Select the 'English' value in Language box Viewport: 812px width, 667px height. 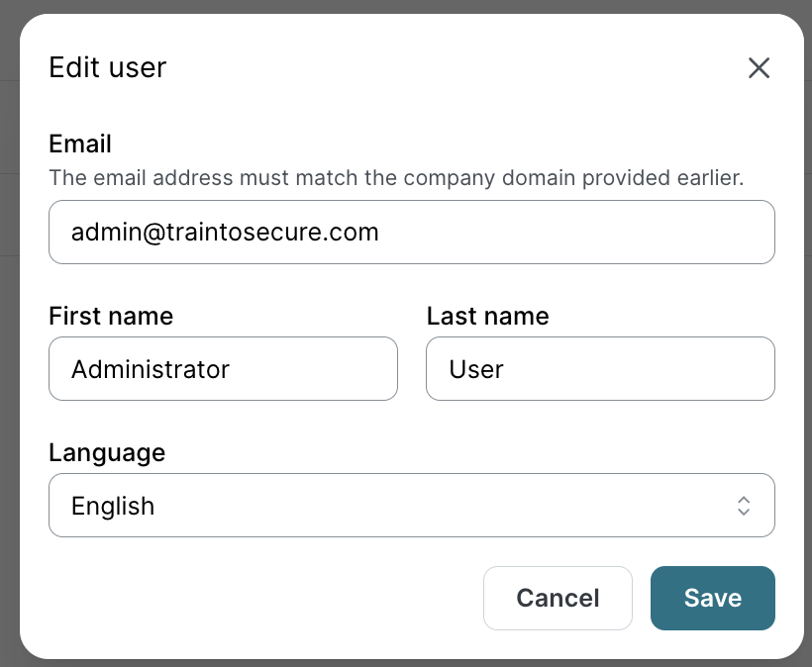(113, 506)
